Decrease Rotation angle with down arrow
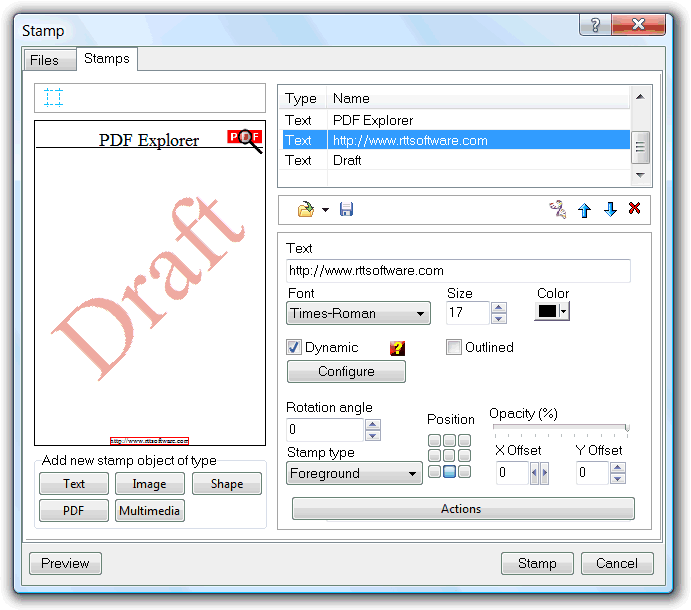 pos(373,435)
